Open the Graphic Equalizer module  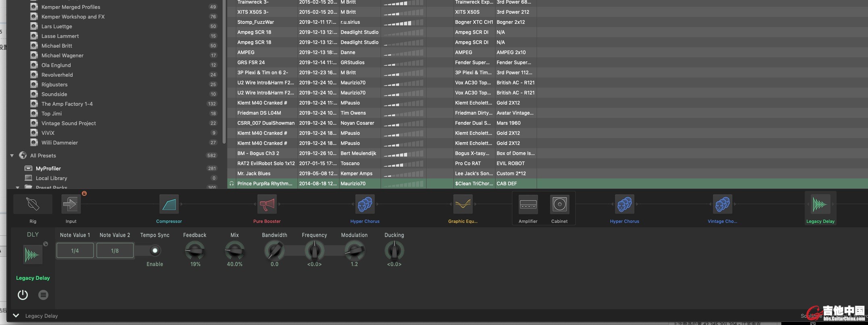463,204
